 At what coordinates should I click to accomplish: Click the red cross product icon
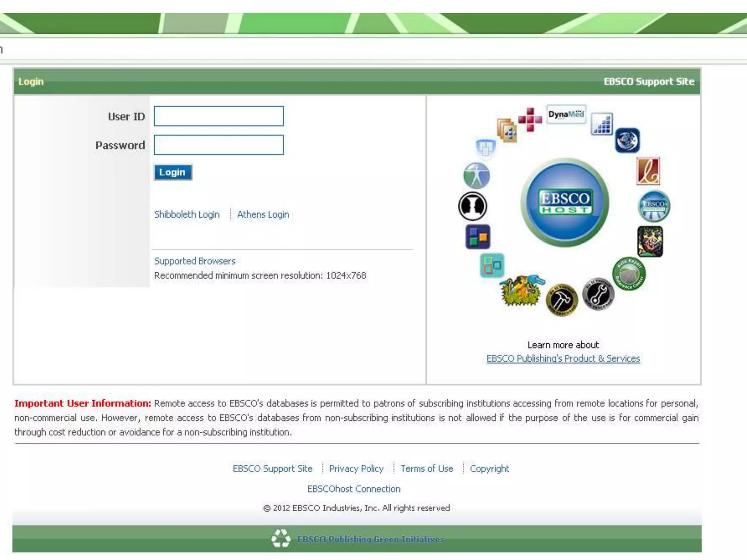click(x=530, y=119)
